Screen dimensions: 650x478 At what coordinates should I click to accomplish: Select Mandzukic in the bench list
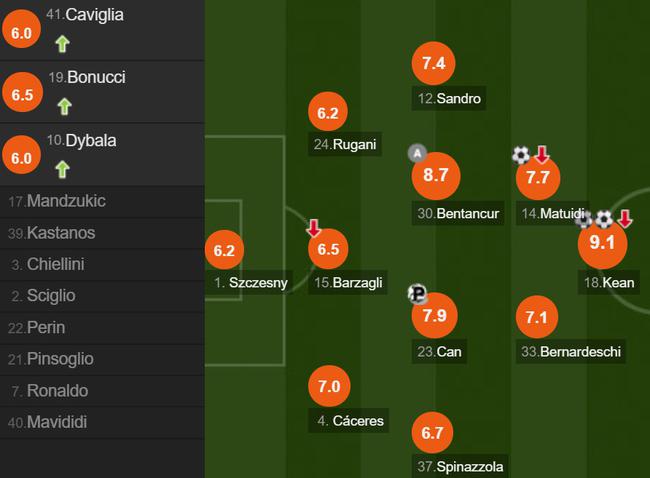[67, 201]
